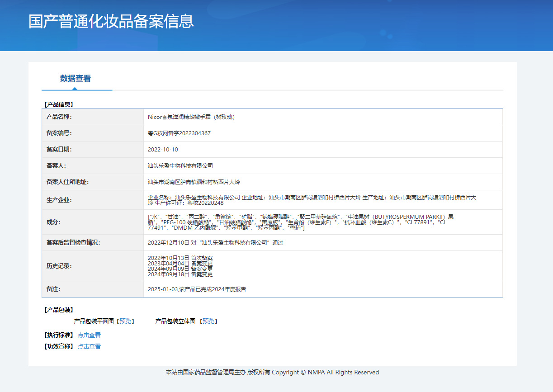Open the 数据查看 tab
This screenshot has height=392, width=553.
76,78
